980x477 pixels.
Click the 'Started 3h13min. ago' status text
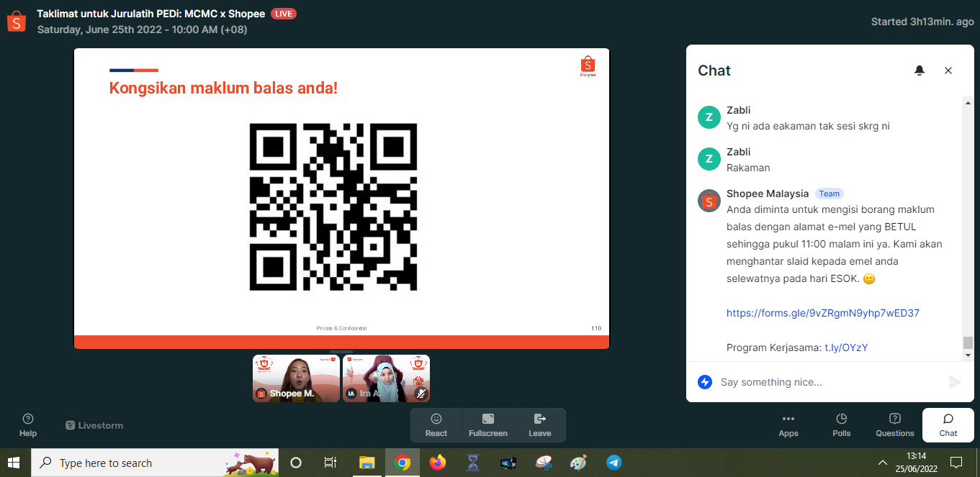pyautogui.click(x=922, y=22)
